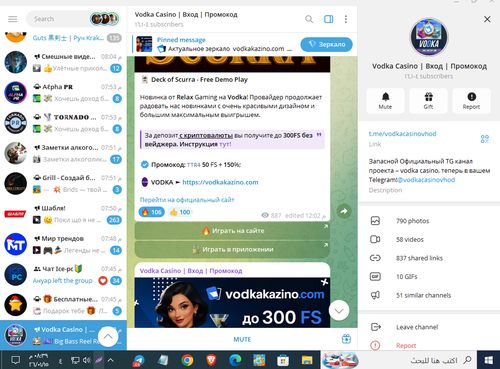Open File Explorer from the taskbar
Viewport: 500px width, 369px height.
pos(307,360)
